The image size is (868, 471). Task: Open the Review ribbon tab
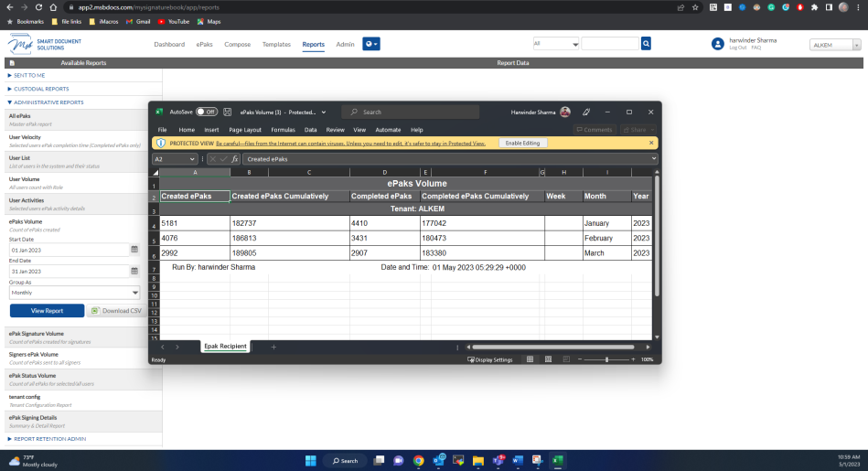[335, 130]
